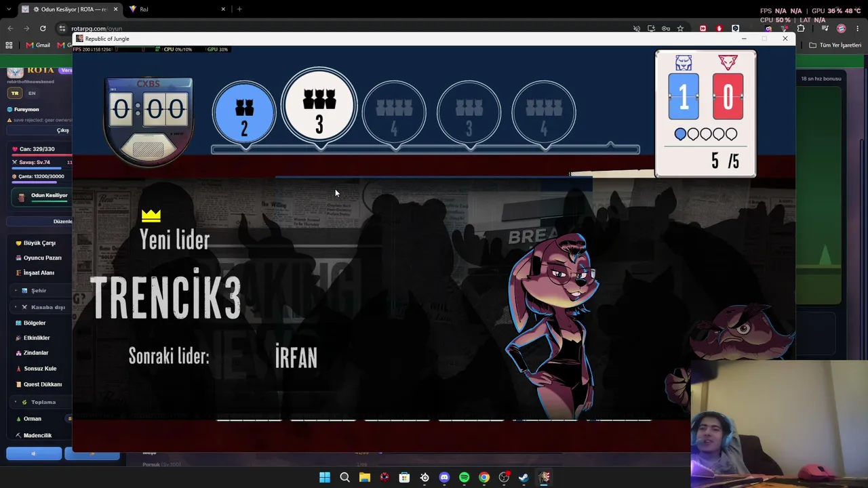Open a new browser tab
The height and width of the screenshot is (488, 868).
tap(239, 9)
